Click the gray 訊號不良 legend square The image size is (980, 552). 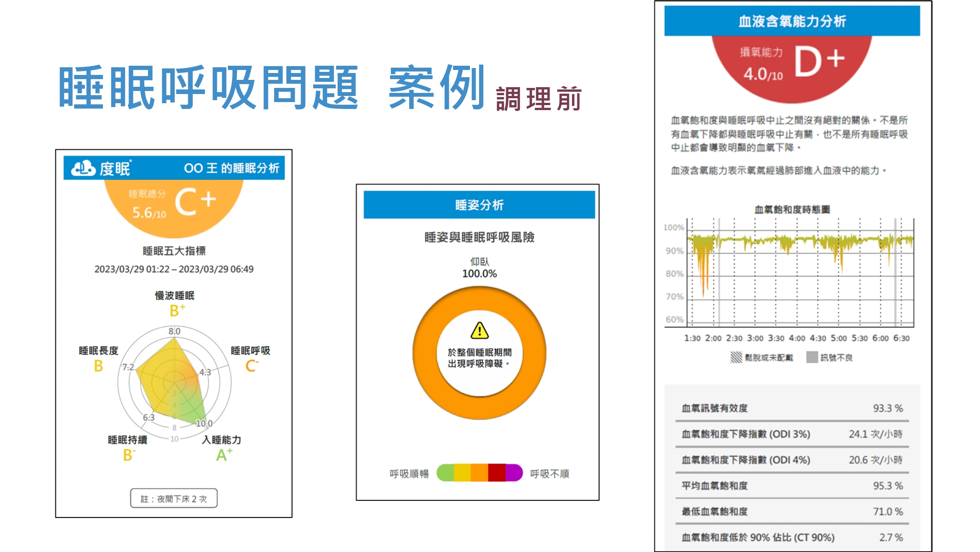[x=812, y=357]
